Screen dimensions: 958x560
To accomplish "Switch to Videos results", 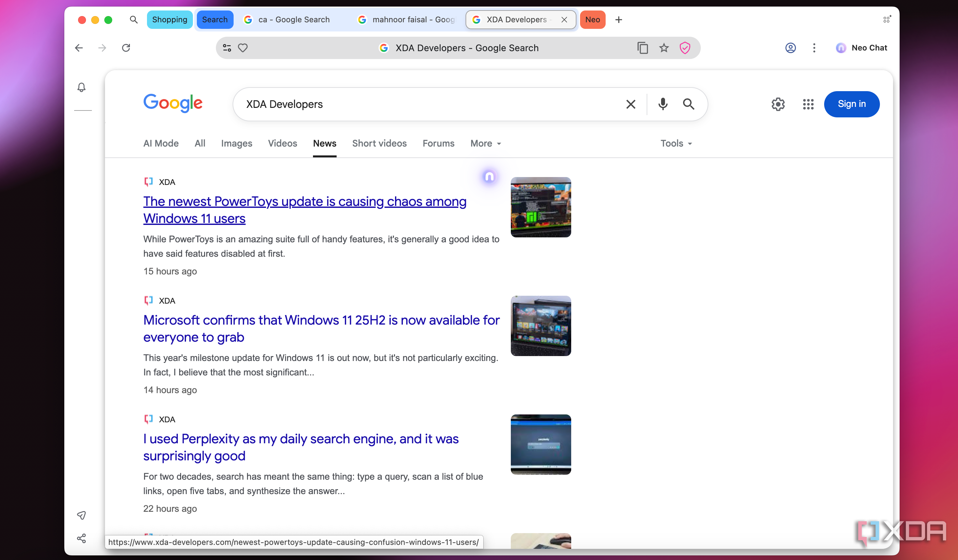I will coord(282,143).
